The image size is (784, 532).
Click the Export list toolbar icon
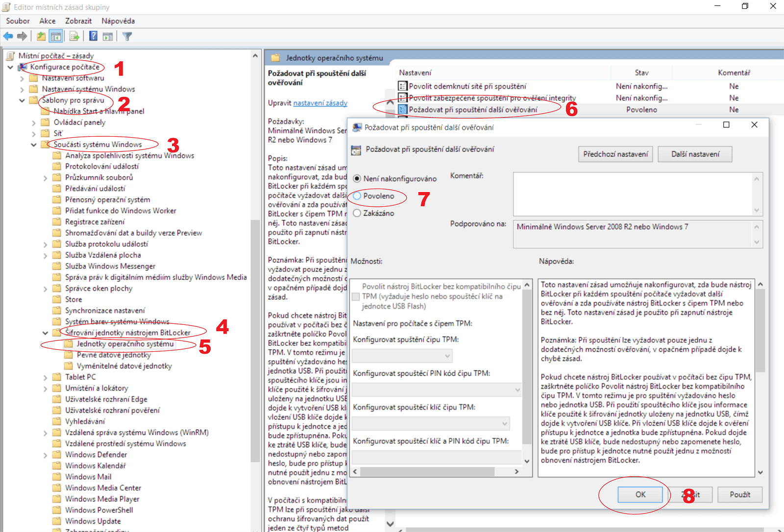point(74,36)
